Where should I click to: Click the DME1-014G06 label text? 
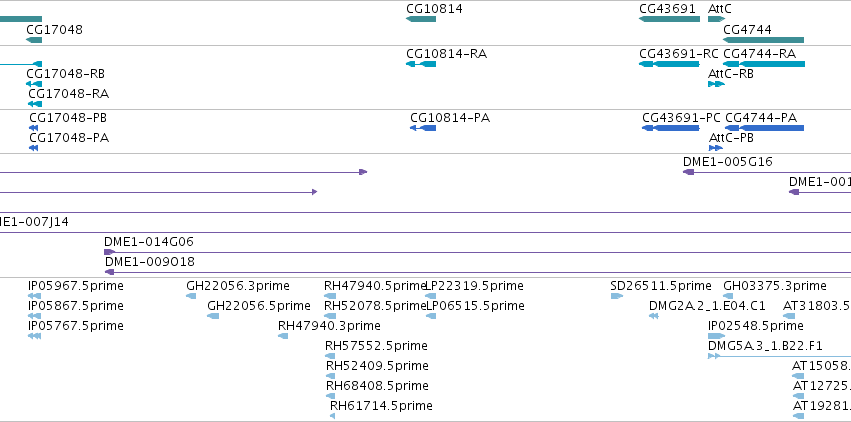(x=149, y=242)
